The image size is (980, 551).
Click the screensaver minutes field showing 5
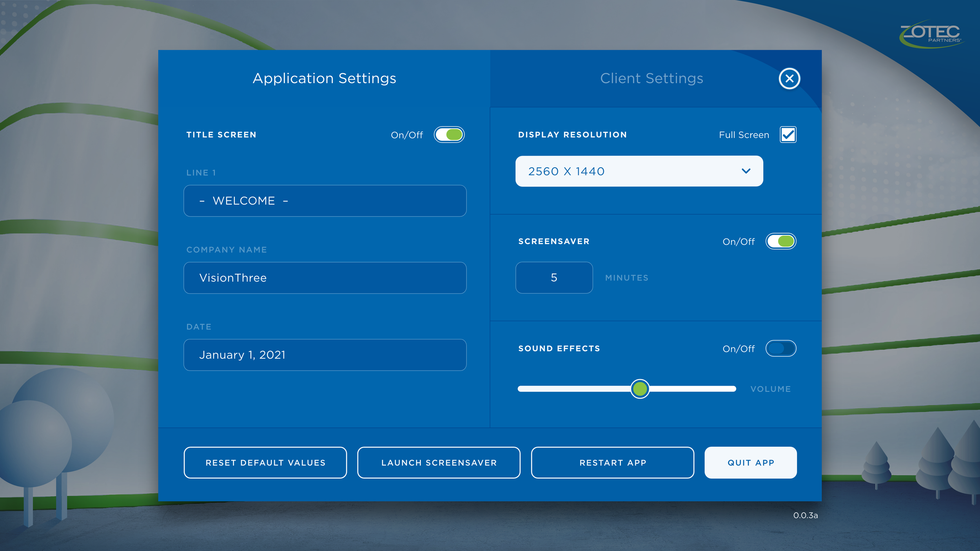[554, 278]
